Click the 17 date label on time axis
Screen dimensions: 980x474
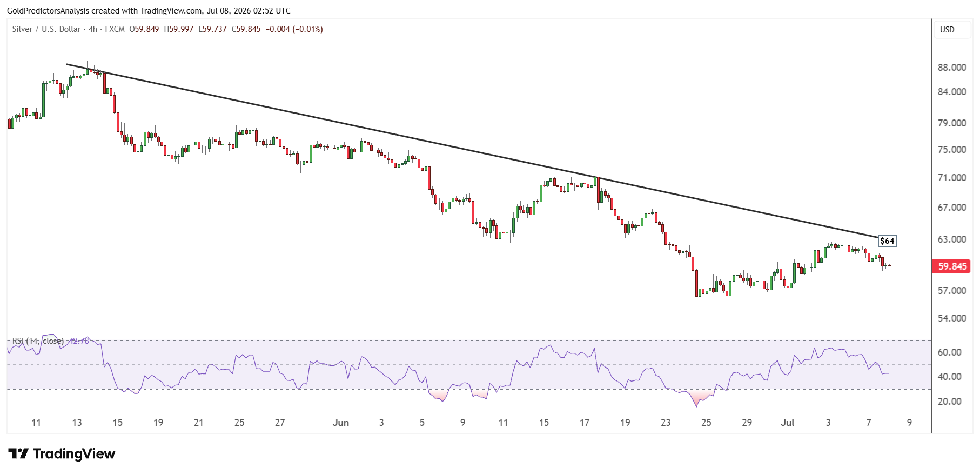(x=585, y=423)
